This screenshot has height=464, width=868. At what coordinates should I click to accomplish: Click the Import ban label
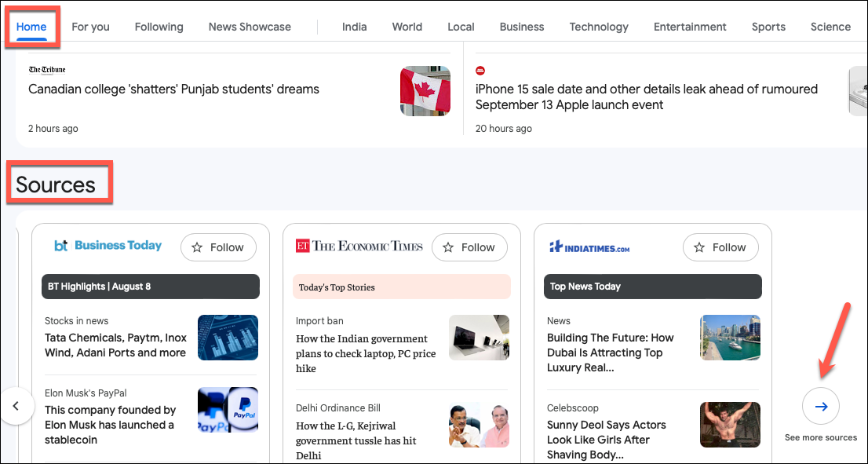(319, 320)
